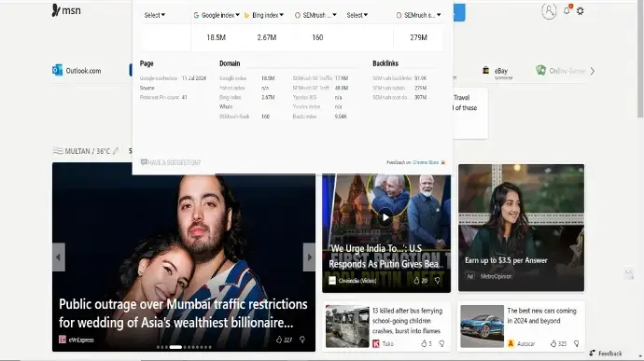This screenshot has width=644, height=361.
Task: Like the Mumbai traffic story
Action: [285, 340]
